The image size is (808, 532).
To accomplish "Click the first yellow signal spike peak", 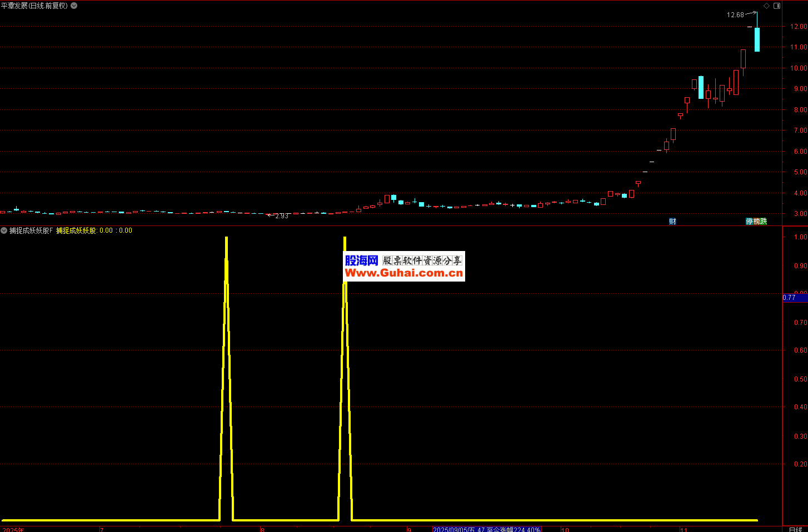I will (x=226, y=239).
